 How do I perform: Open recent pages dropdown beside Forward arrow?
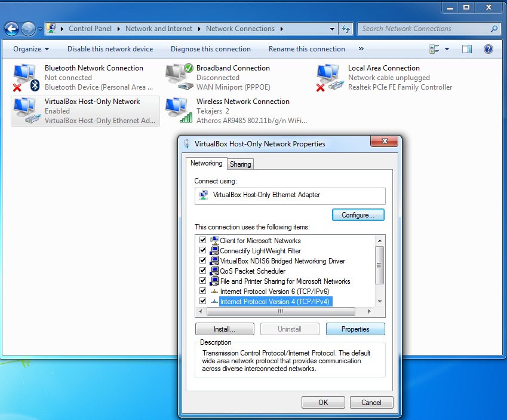40,29
